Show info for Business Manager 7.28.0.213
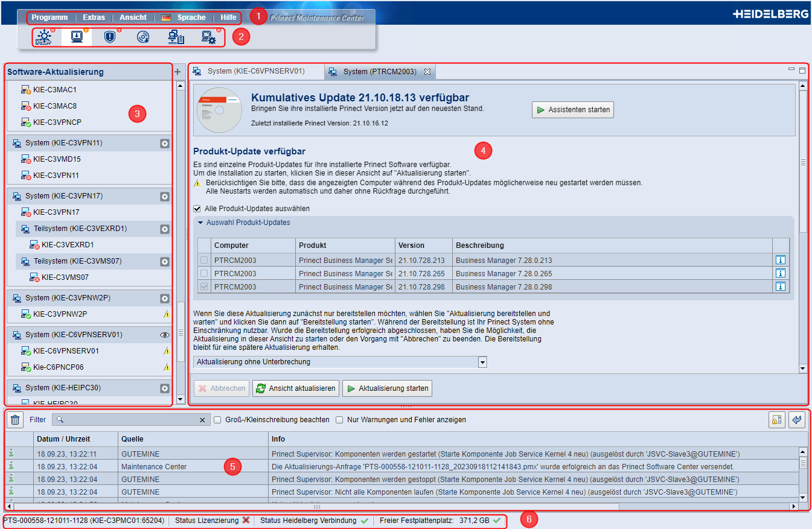This screenshot has height=529, width=812. 781,260
